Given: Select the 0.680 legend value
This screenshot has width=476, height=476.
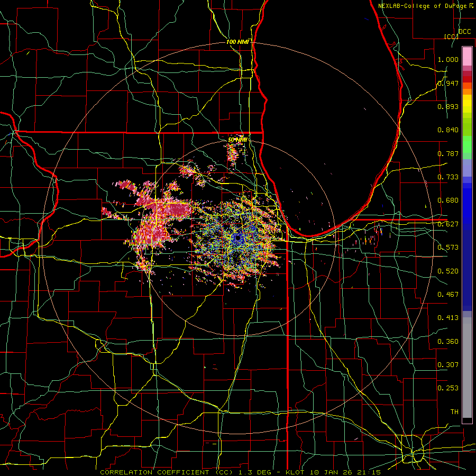Looking at the screenshot, I should [x=448, y=200].
